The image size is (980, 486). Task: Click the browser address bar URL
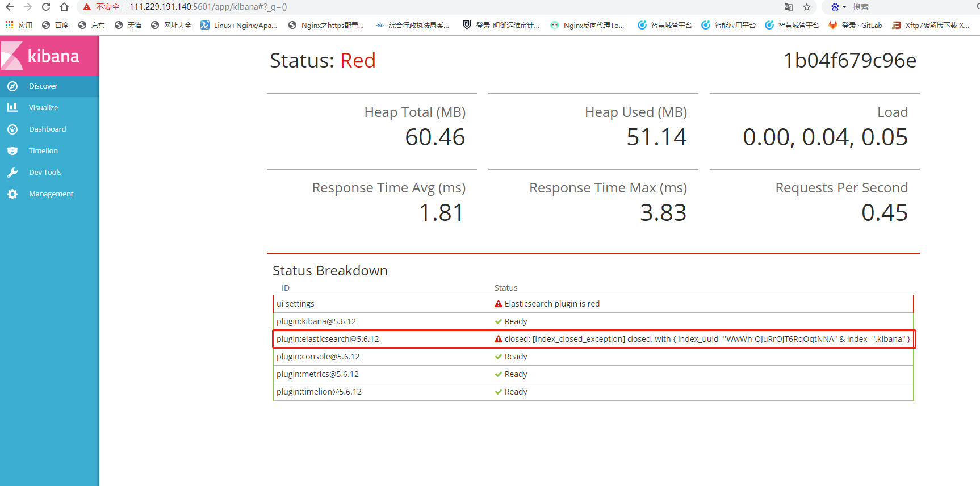[208, 7]
